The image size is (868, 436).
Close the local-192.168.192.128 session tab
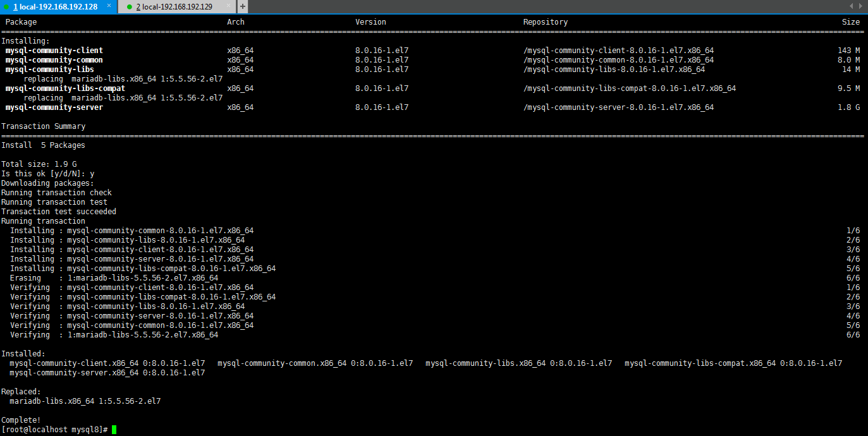click(109, 6)
